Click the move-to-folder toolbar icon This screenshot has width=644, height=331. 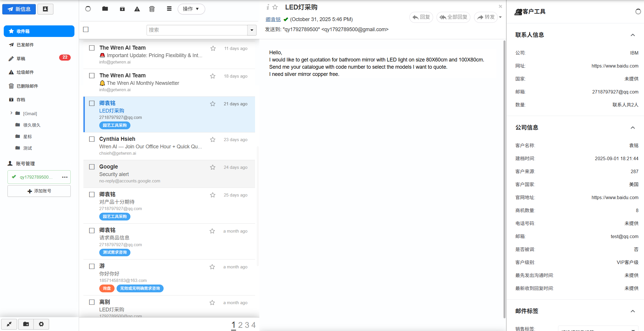(x=105, y=9)
